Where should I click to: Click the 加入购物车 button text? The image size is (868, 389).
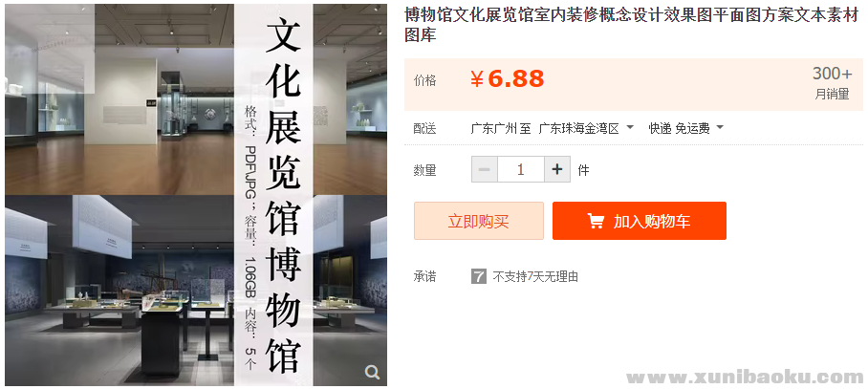(652, 222)
